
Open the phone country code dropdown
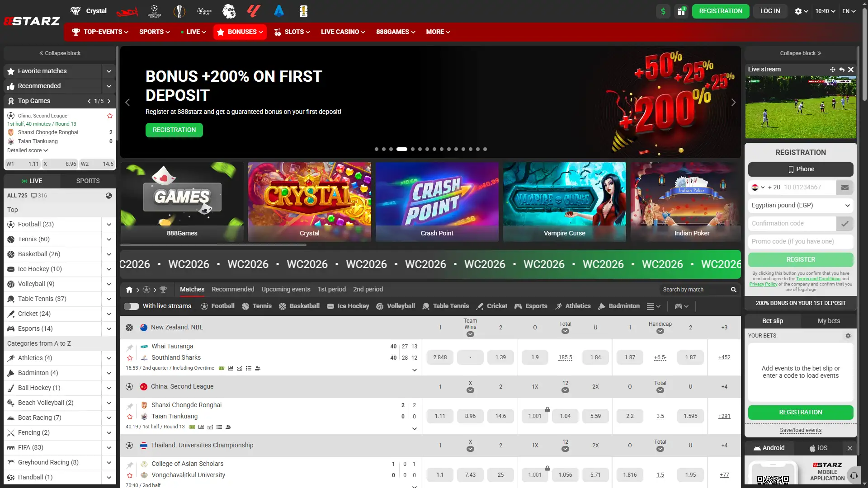point(758,188)
